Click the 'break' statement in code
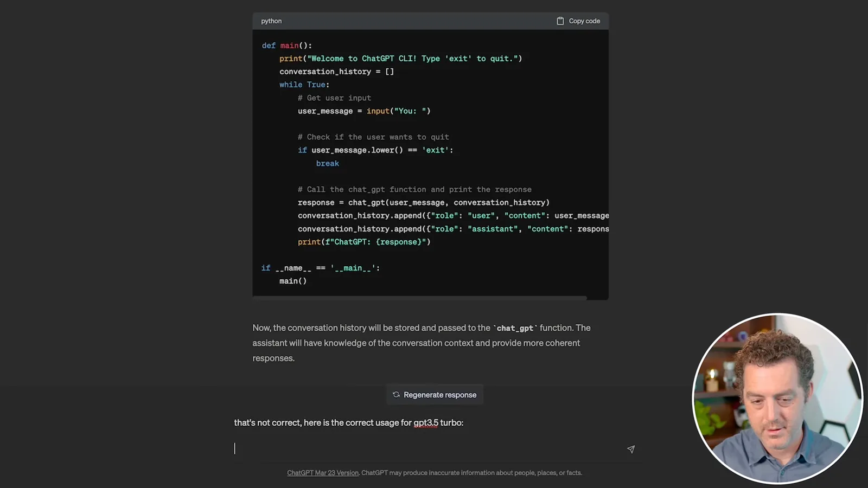The image size is (868, 488). (328, 163)
